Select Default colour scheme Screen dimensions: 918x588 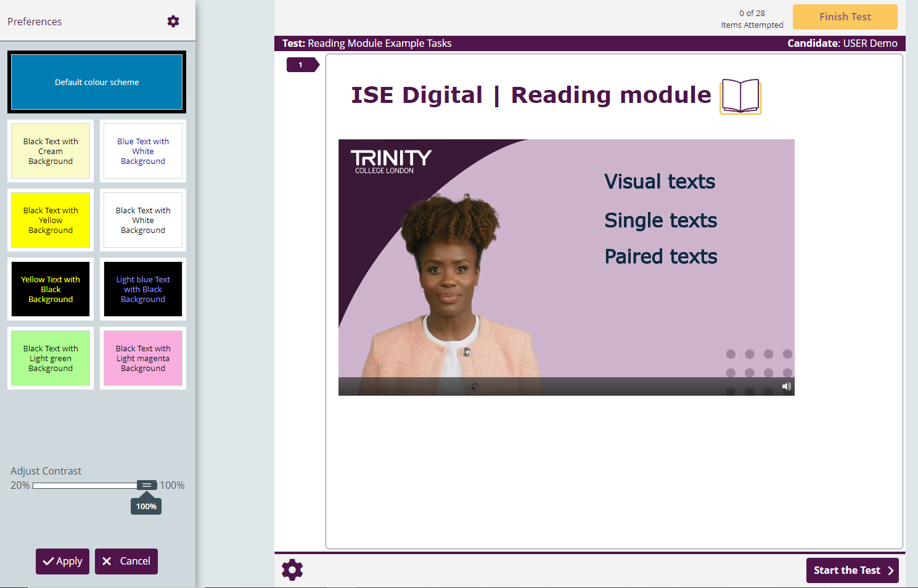pos(97,82)
